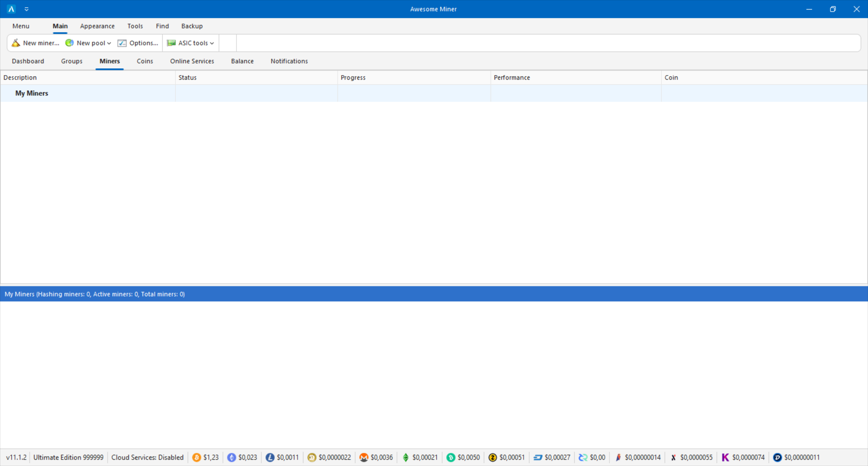Viewport: 868px width, 466px height.
Task: Click the $0,0011 price value
Action: click(288, 457)
